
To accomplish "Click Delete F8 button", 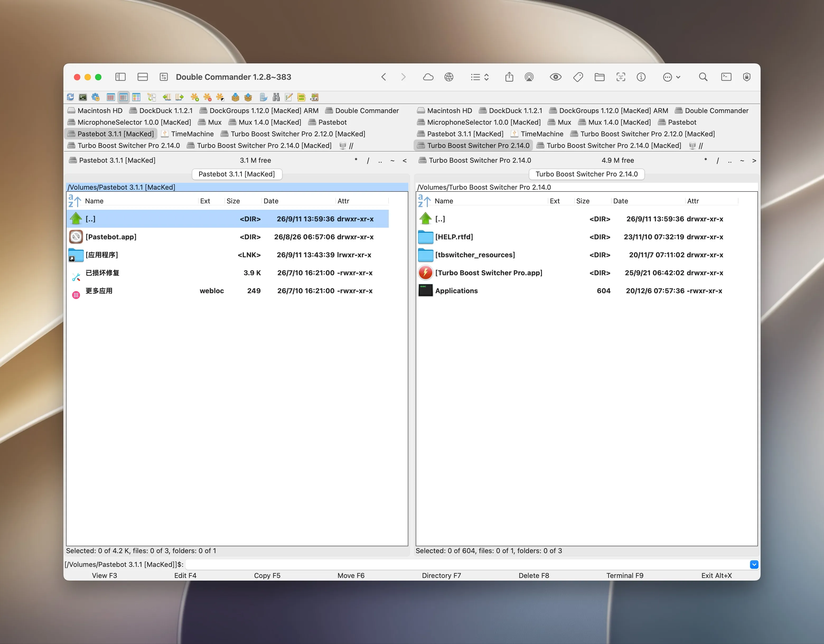I will [x=534, y=575].
